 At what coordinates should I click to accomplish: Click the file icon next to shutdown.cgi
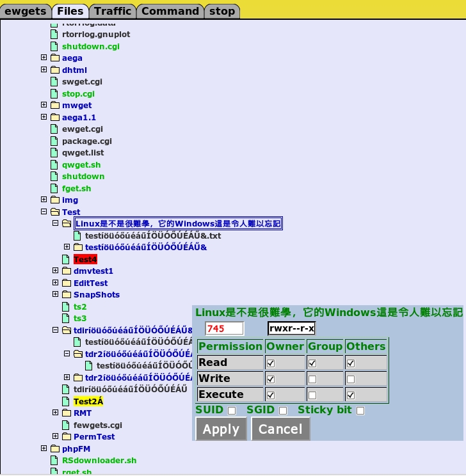pyautogui.click(x=54, y=47)
